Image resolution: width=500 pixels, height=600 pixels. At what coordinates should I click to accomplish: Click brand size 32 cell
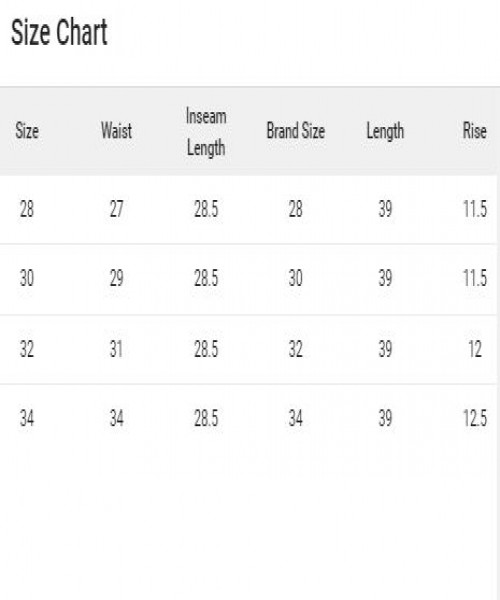[x=296, y=349]
